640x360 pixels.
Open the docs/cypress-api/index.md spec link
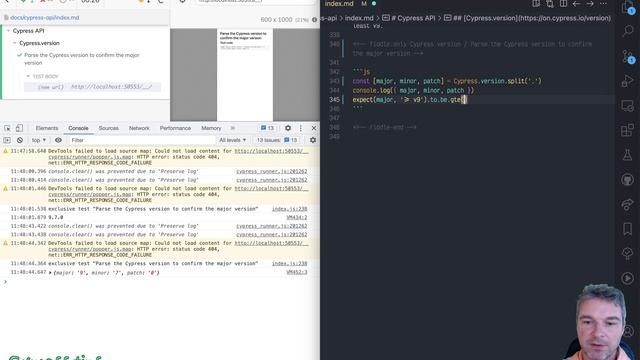click(x=44, y=18)
